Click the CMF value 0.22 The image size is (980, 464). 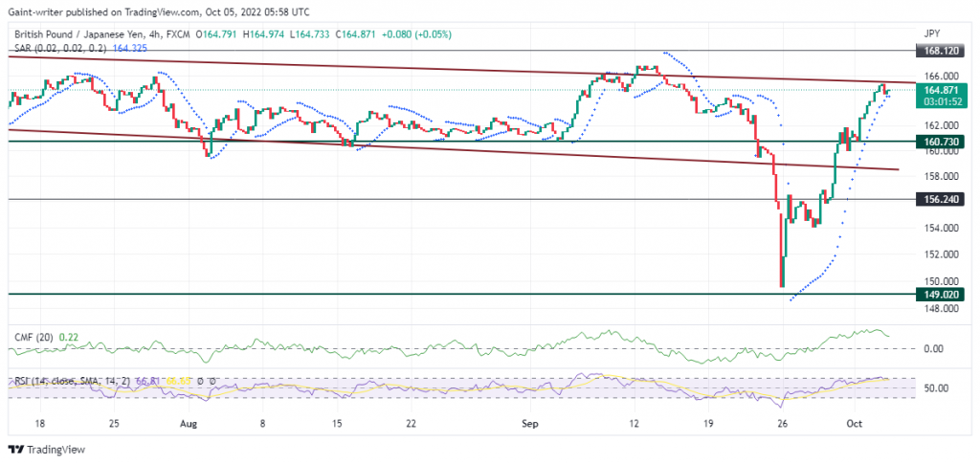click(x=68, y=337)
